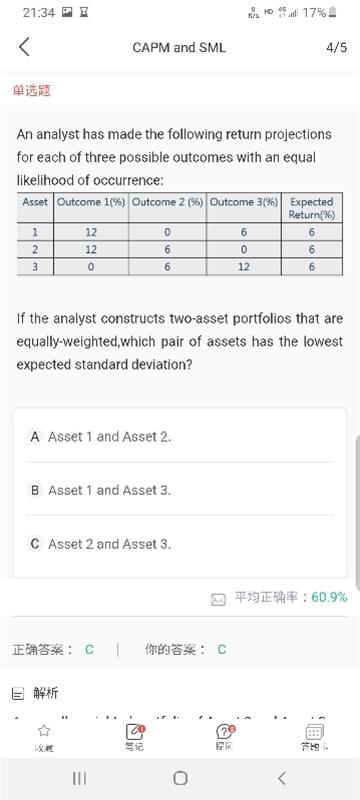Go back using the top-left arrow
The width and height of the screenshot is (360, 800).
point(24,47)
